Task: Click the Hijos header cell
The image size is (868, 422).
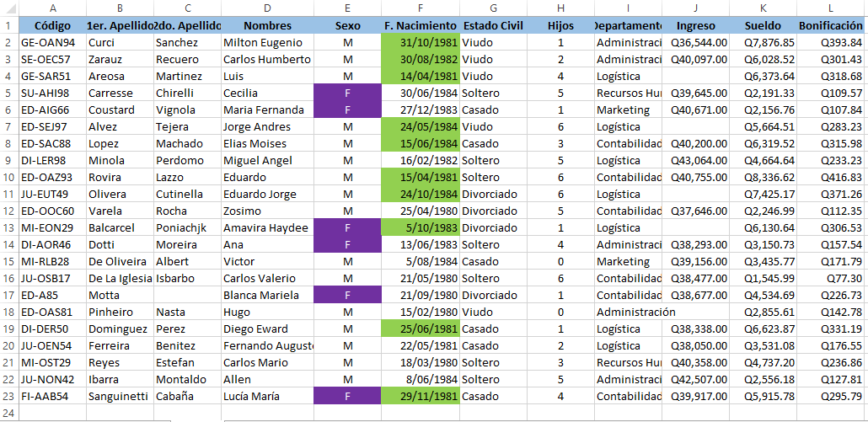Action: [560, 25]
